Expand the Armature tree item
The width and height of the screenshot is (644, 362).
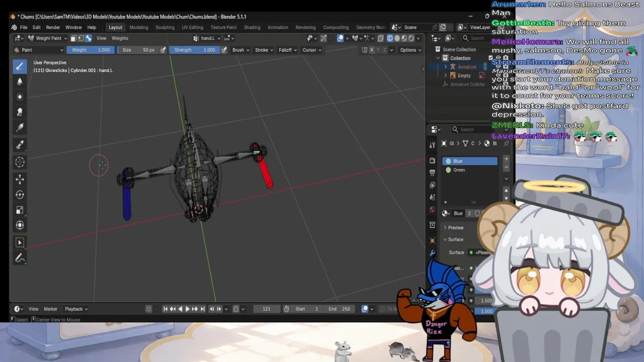pyautogui.click(x=445, y=67)
